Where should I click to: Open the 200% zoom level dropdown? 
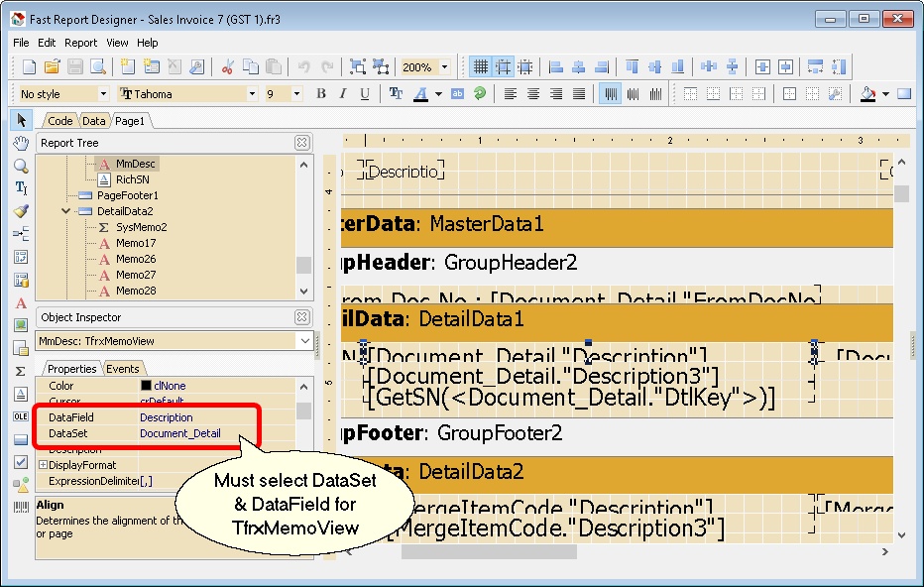pos(444,66)
